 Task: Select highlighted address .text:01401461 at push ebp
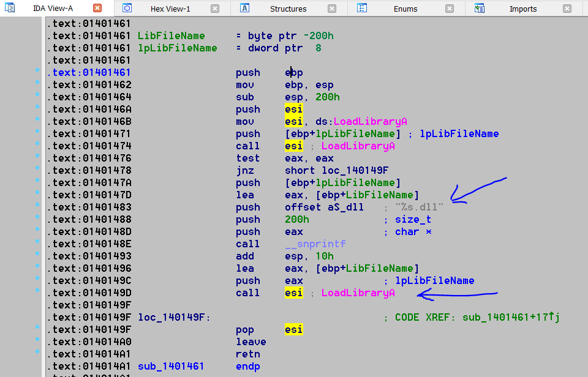pos(88,72)
